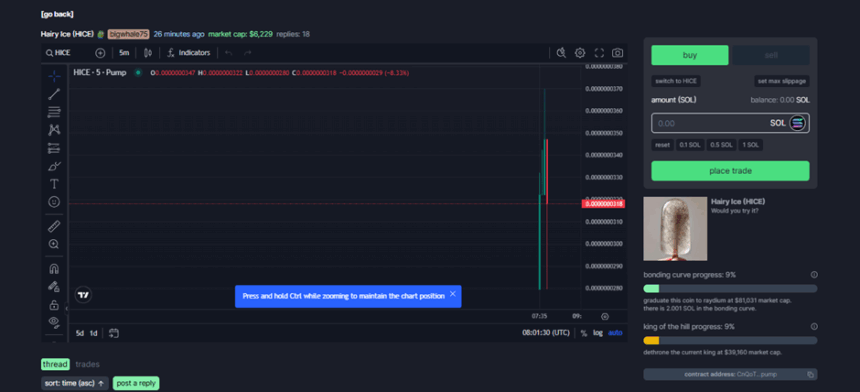Screen dimensions: 860x392
Task: Select the trend line drawing tool
Action: [x=54, y=94]
